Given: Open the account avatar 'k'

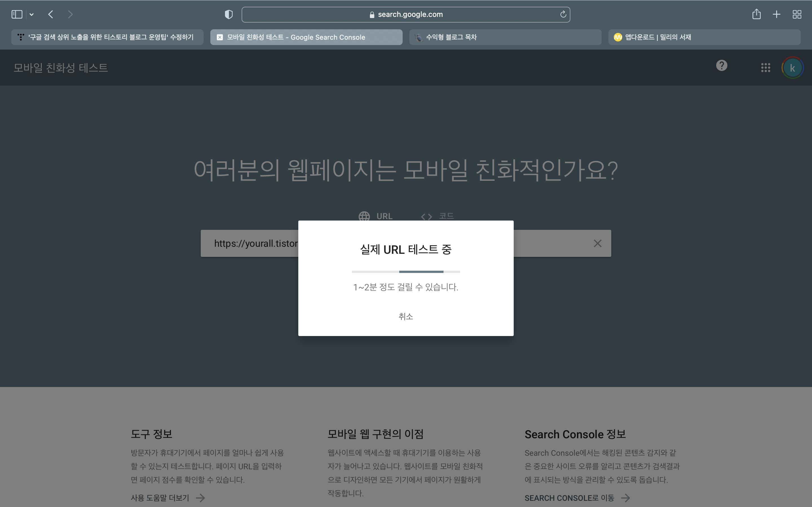Looking at the screenshot, I should pos(792,68).
